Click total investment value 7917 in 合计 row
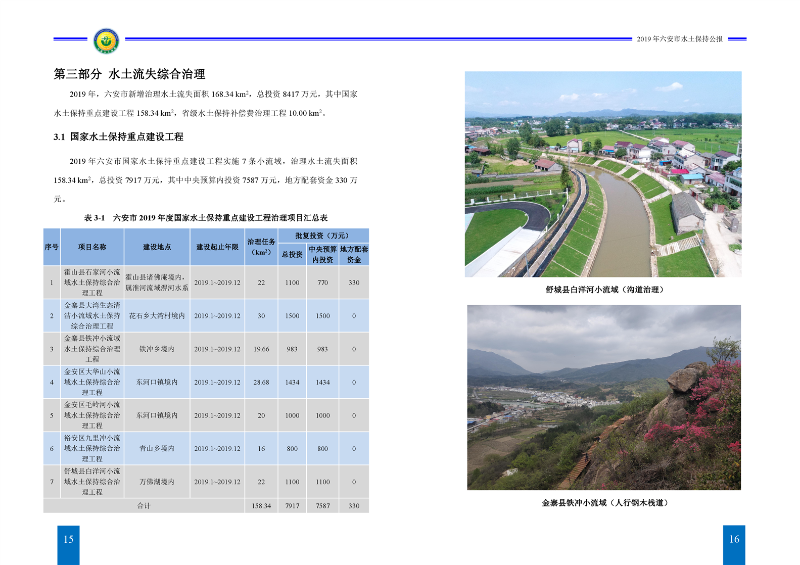Viewport: 800px width, 565px height. (x=292, y=506)
